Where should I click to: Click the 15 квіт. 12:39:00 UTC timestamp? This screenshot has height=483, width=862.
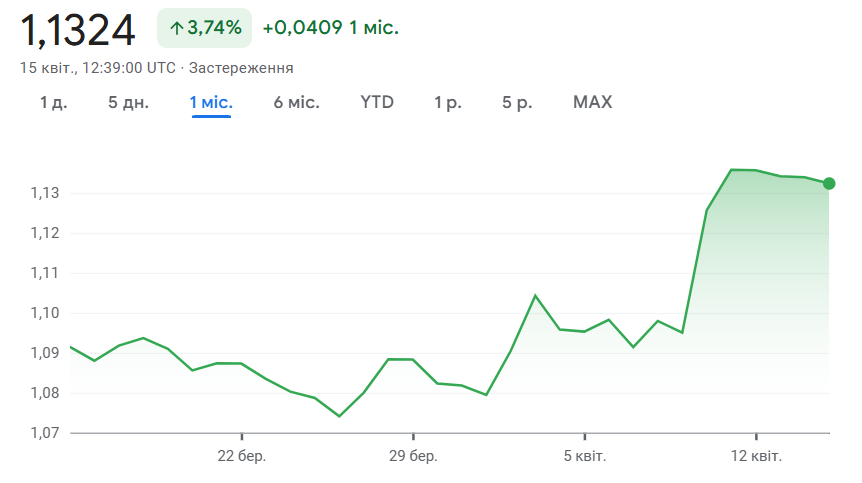point(98,68)
